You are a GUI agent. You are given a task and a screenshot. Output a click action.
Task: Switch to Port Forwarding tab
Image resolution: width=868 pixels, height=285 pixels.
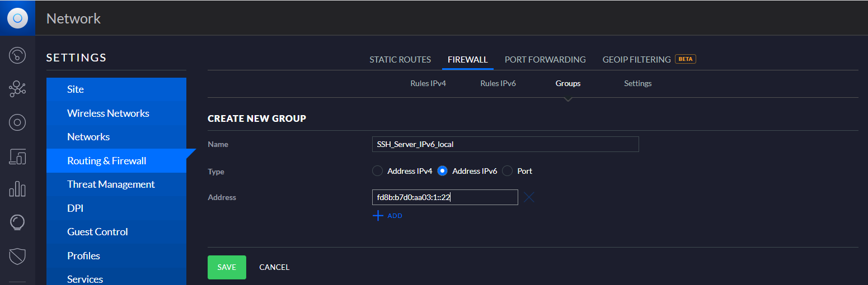pos(545,59)
